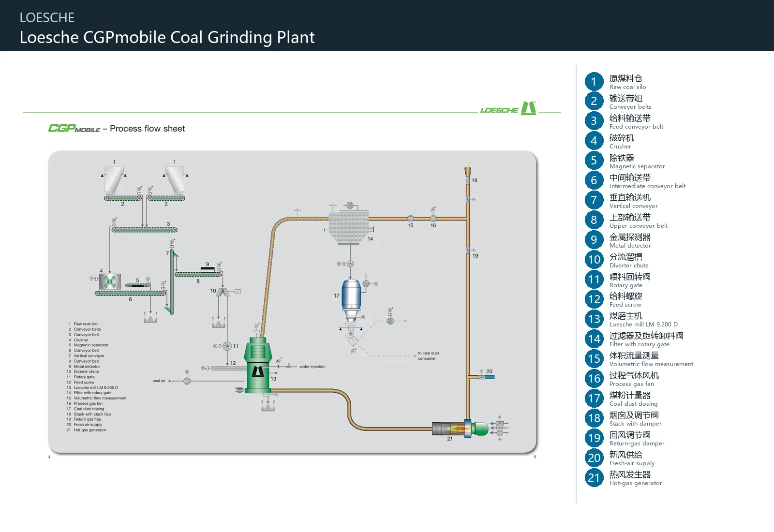Screen dimensions: 774x532
Task: Click circle 18 Stack with damper
Action: pos(594,419)
